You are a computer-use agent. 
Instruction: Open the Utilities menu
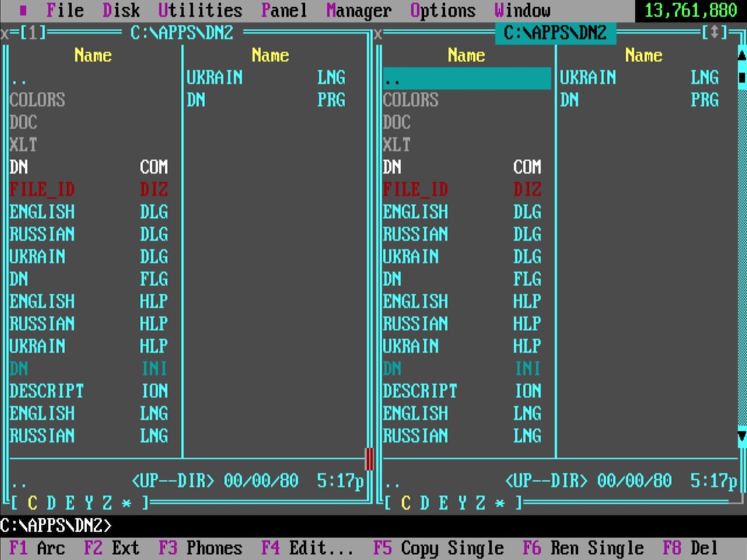[200, 11]
